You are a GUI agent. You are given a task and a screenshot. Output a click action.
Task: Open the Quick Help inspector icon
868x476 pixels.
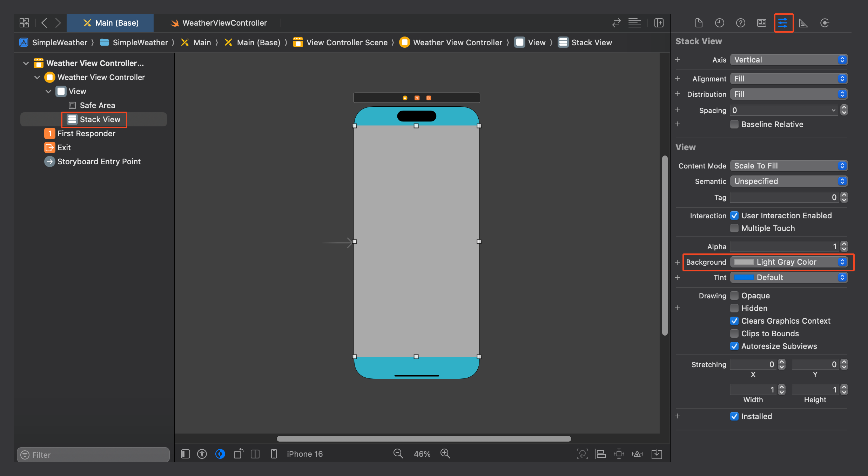click(x=740, y=23)
